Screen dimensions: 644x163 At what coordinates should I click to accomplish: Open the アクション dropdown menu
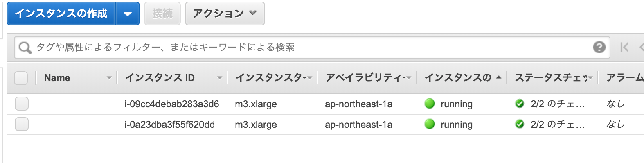(x=225, y=14)
